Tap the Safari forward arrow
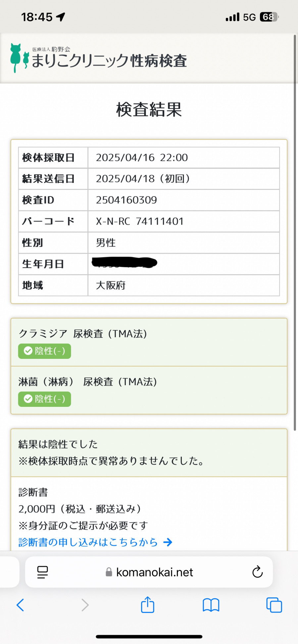This screenshot has width=298, height=644. (85, 605)
